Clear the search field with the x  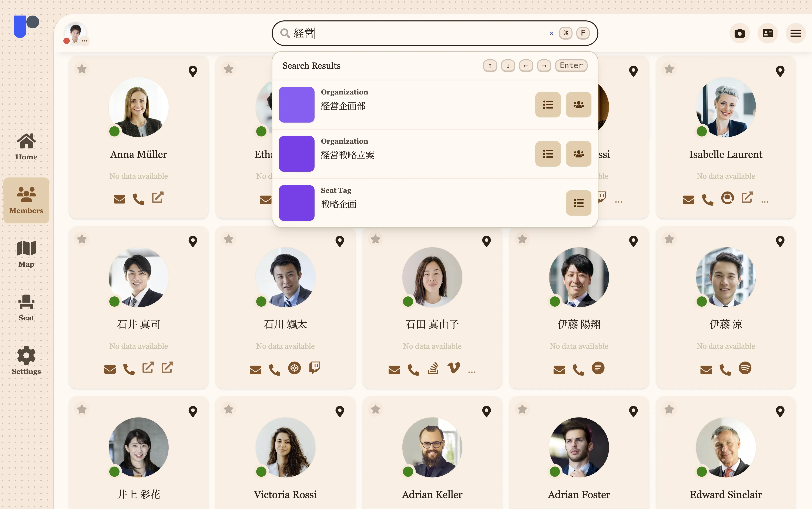tap(551, 33)
